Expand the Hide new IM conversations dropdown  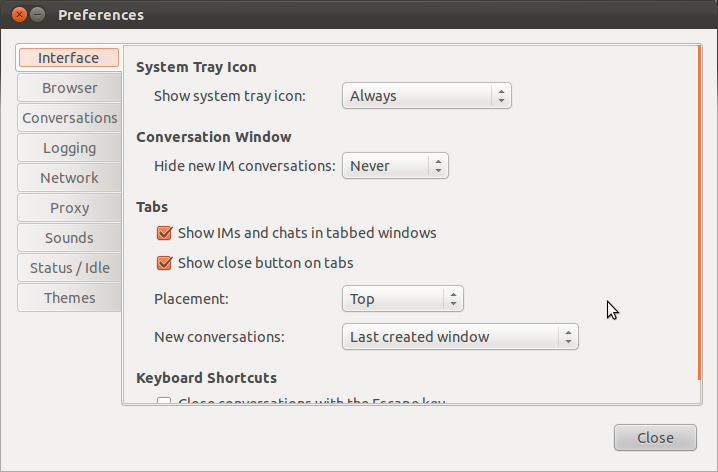pos(395,166)
